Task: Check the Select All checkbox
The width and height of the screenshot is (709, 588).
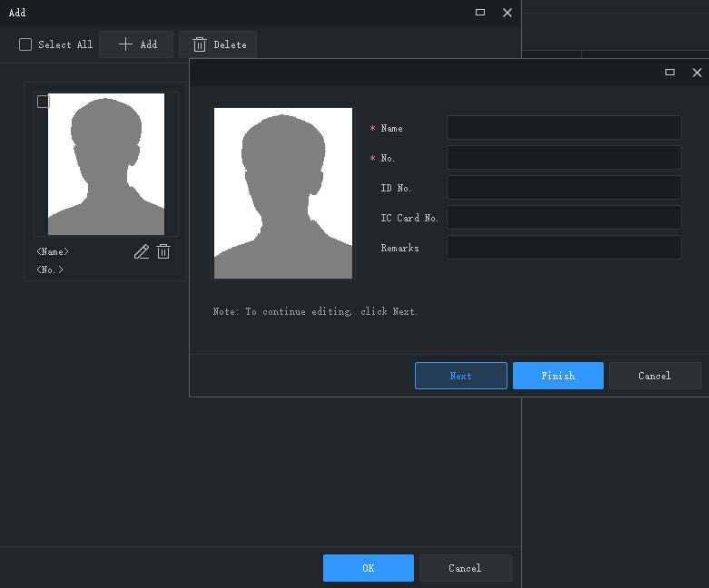Action: pos(25,44)
